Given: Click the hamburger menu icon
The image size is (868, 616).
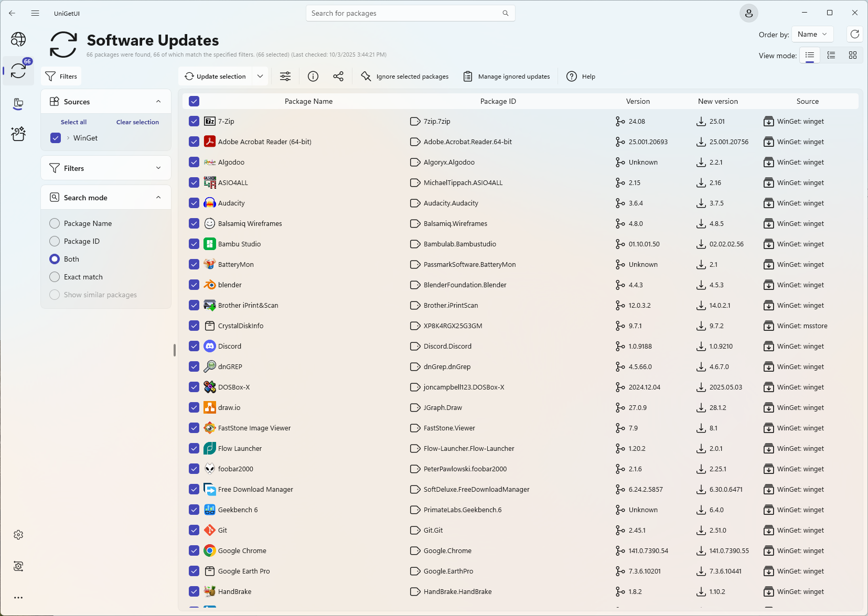Looking at the screenshot, I should pos(35,13).
